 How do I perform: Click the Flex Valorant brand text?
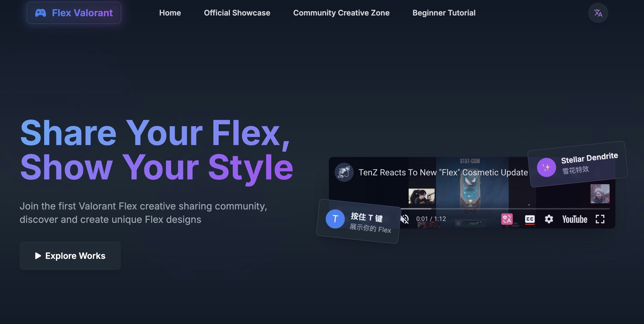tap(82, 13)
